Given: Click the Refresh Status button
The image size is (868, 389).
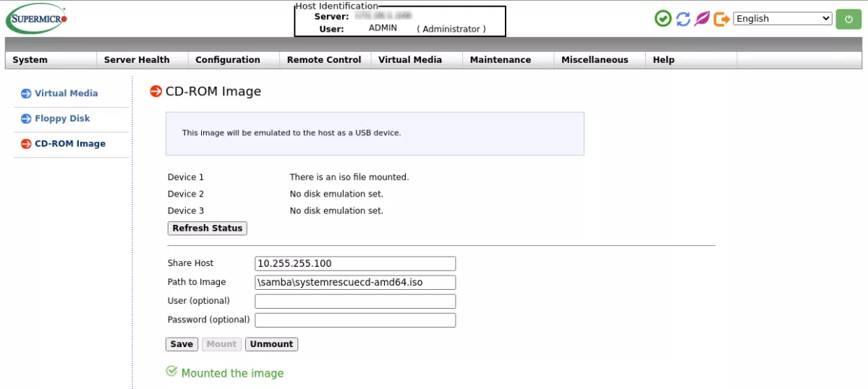Looking at the screenshot, I should click(x=208, y=228).
